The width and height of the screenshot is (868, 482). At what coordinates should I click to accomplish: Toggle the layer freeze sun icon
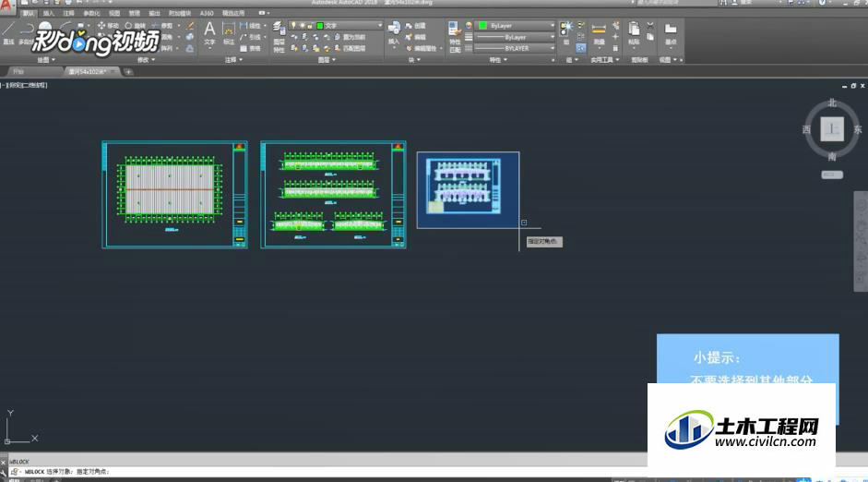click(302, 26)
